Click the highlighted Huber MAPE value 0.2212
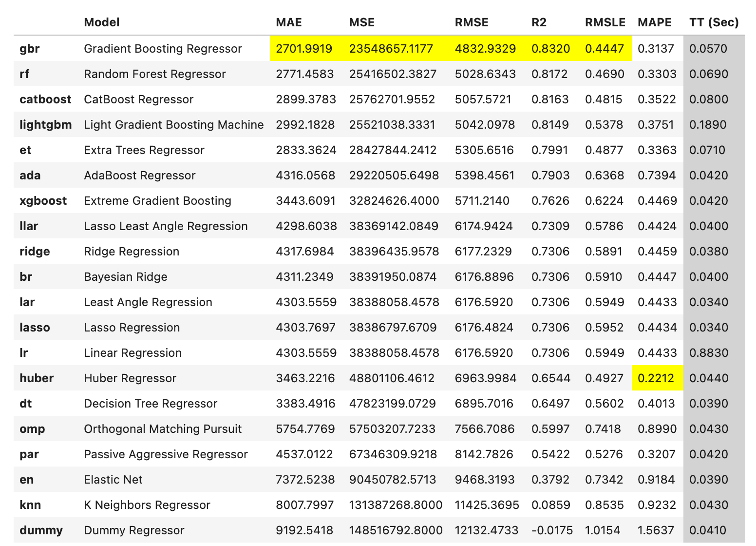Viewport: 756px width, 546px height. pos(656,378)
